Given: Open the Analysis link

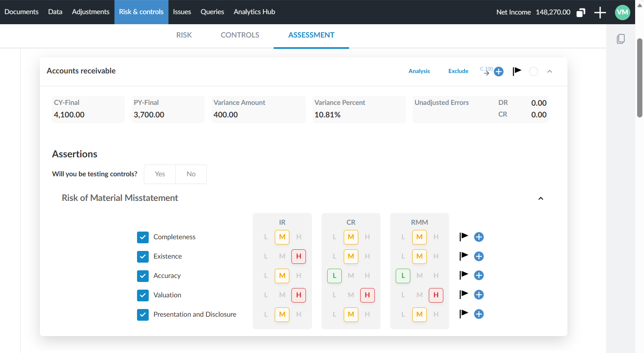Looking at the screenshot, I should point(419,71).
